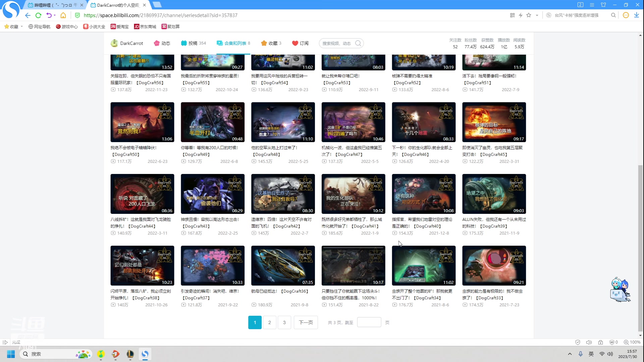644x362 pixels.
Task: Open League of Legends from the taskbar
Action: click(x=130, y=354)
